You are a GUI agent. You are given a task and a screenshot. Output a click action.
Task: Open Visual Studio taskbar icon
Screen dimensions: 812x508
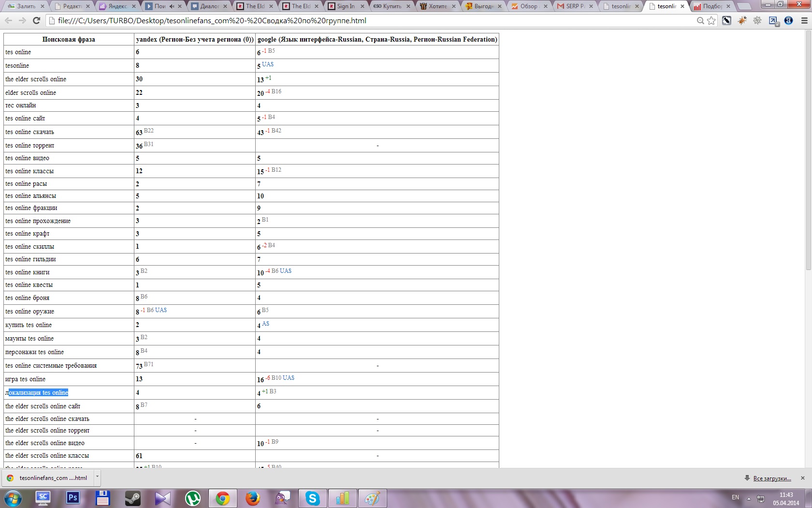[163, 498]
